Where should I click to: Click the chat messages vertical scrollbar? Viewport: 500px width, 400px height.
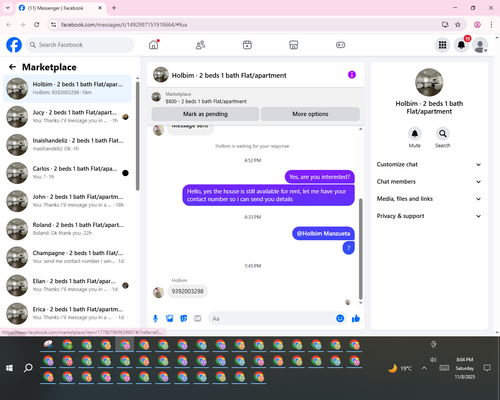pos(360,249)
